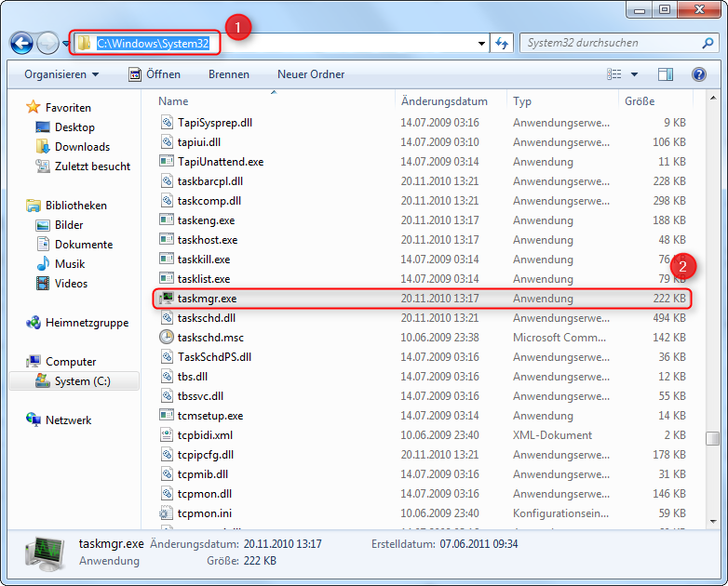Select the tbs.dll icon
728x586 pixels.
pos(167,377)
